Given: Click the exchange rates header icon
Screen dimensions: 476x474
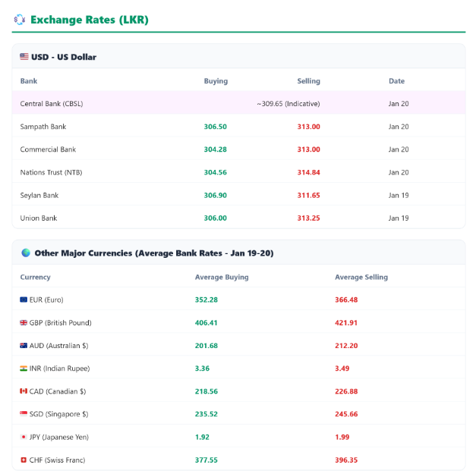Looking at the screenshot, I should [20, 20].
